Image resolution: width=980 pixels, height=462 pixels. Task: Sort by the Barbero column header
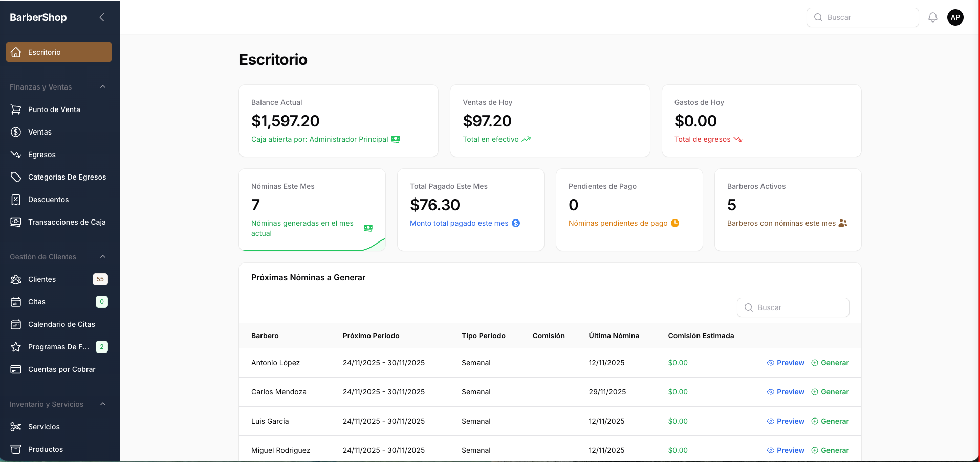(265, 336)
